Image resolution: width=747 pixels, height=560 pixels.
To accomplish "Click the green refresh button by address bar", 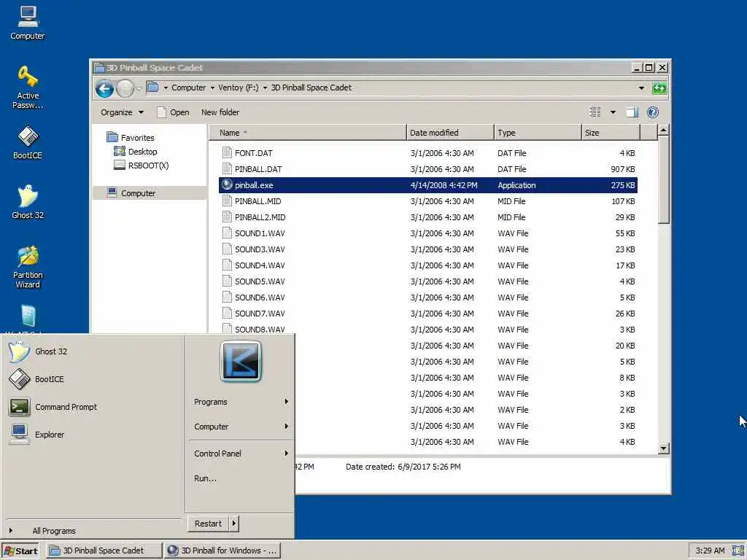I will click(x=659, y=88).
